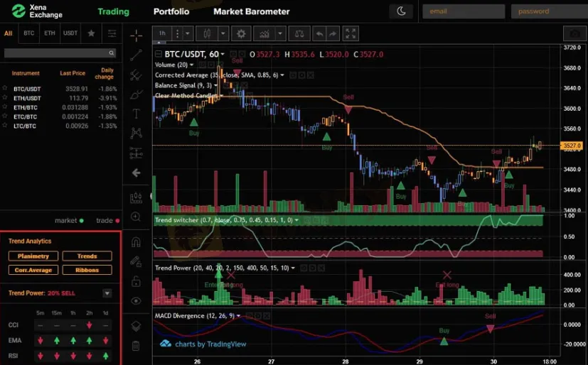
Task: Click the Corr.Average button
Action: point(33,270)
